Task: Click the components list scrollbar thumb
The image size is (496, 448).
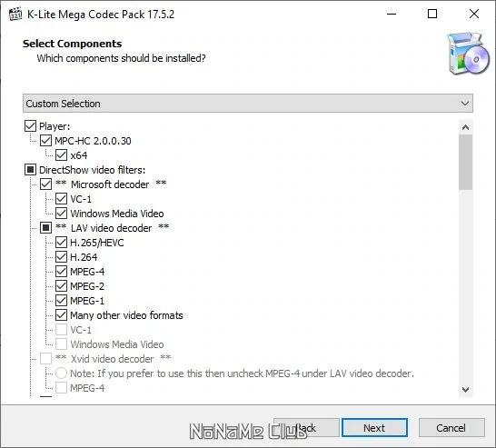Action: (x=465, y=163)
